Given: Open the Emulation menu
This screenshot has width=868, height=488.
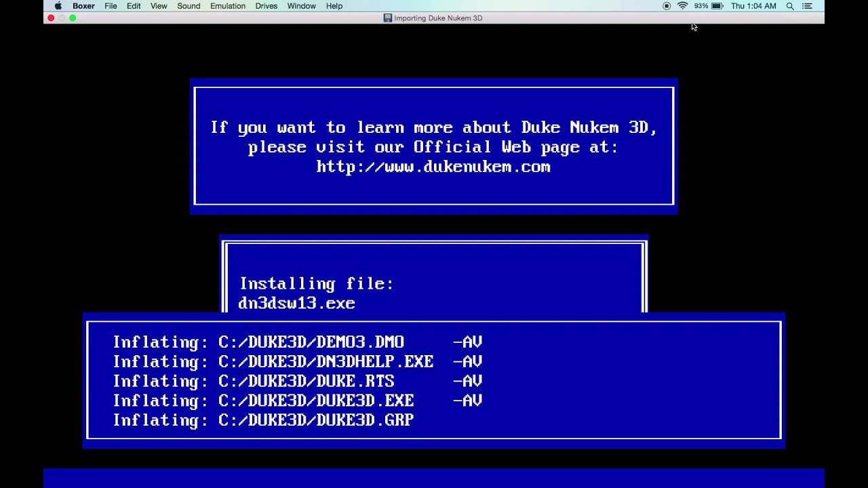Looking at the screenshot, I should (x=228, y=6).
